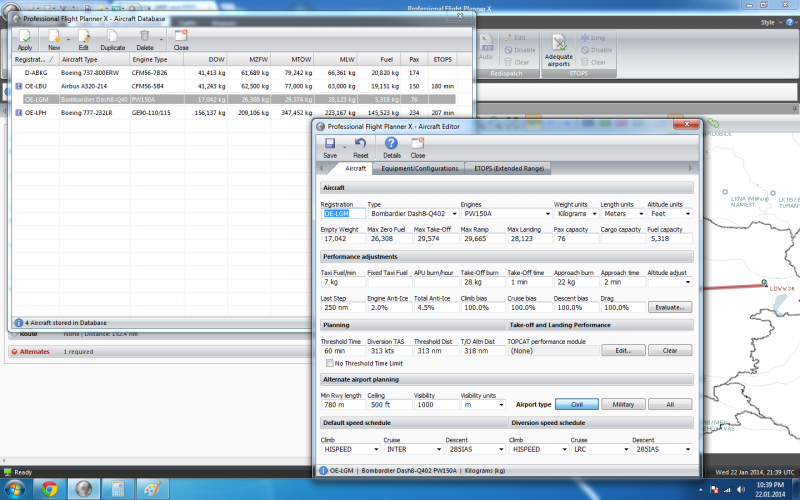
Task: Click the Threshold Time field
Action: click(343, 351)
